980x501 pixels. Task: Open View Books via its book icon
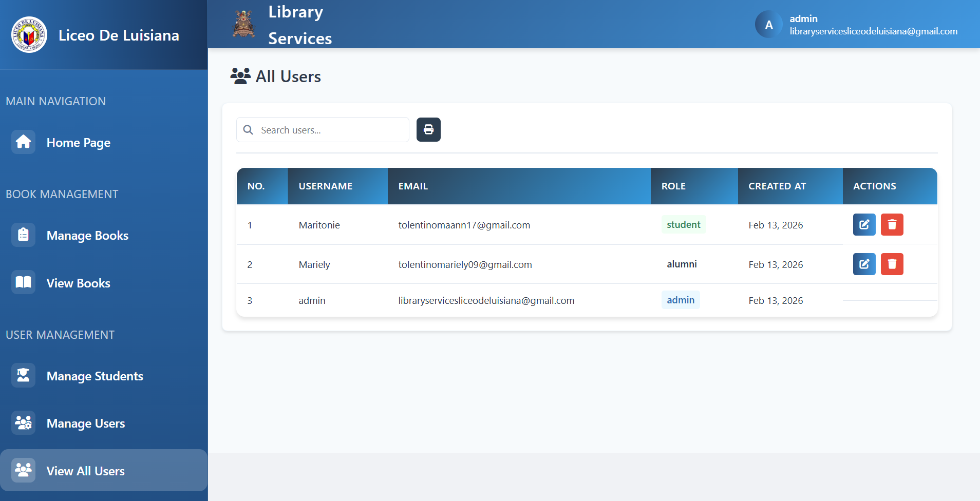point(23,282)
